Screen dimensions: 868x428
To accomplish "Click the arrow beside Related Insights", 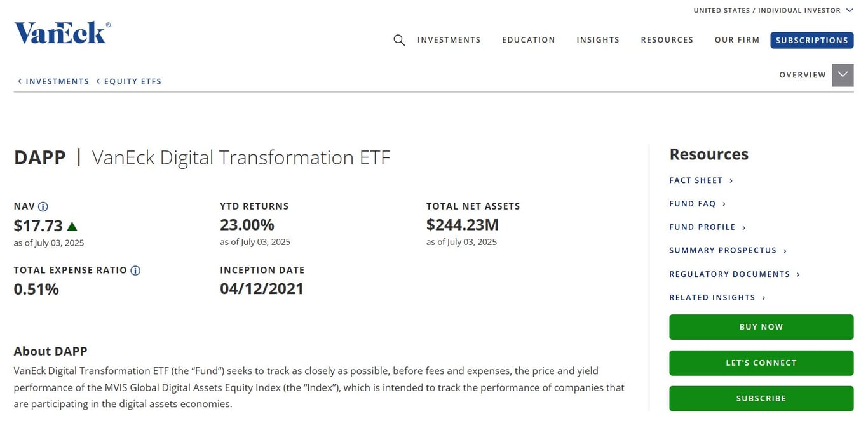I will coord(764,297).
